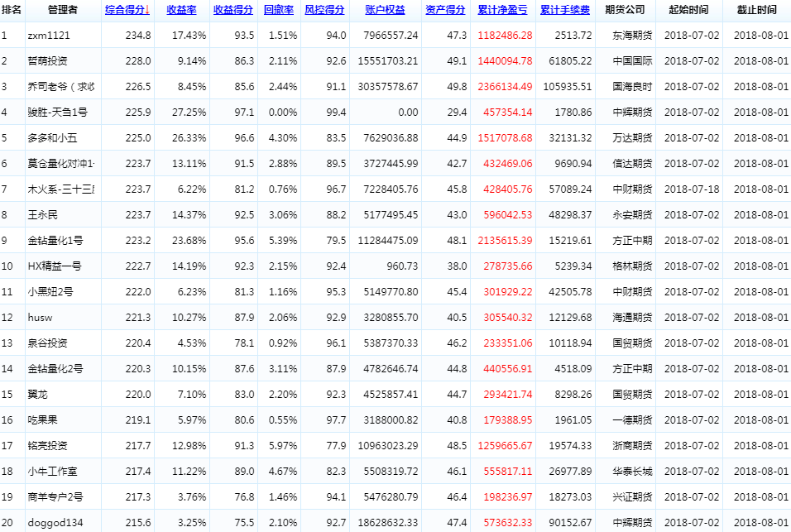Click manager 铭亮投资

tap(47, 446)
